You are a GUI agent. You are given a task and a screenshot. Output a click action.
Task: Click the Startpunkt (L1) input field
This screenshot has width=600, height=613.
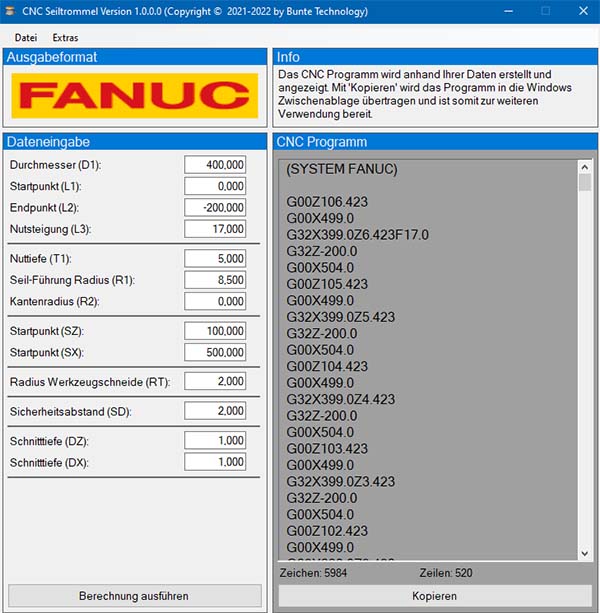215,186
